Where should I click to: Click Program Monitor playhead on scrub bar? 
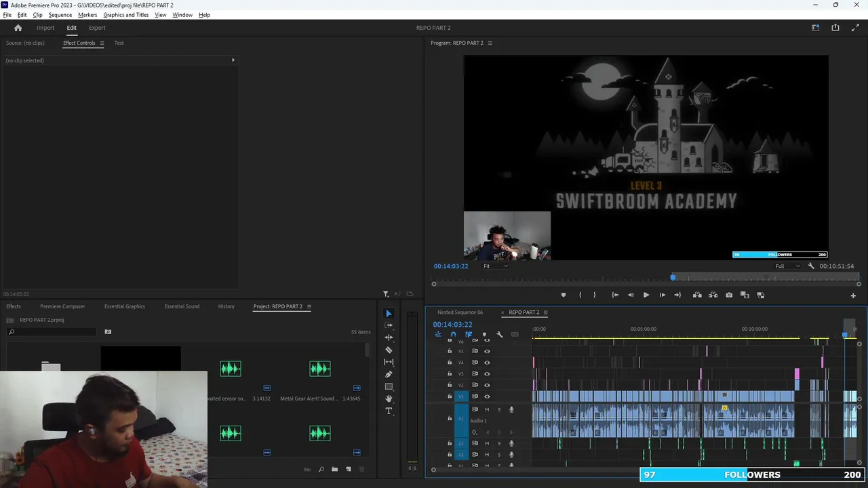tap(673, 277)
